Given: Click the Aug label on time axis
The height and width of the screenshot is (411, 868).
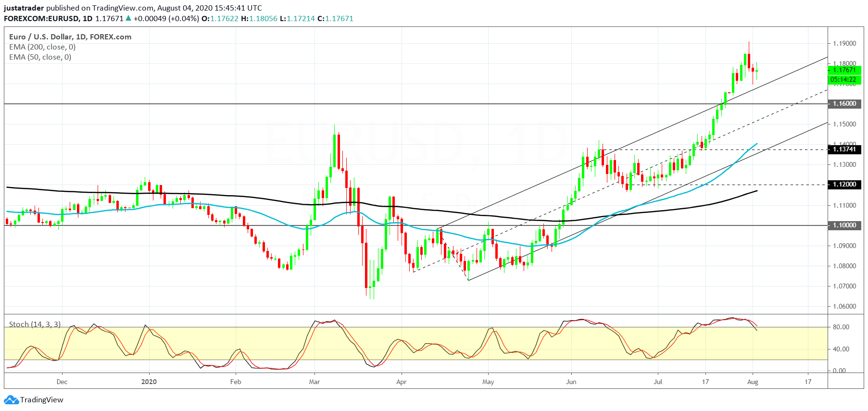Looking at the screenshot, I should click(x=753, y=382).
